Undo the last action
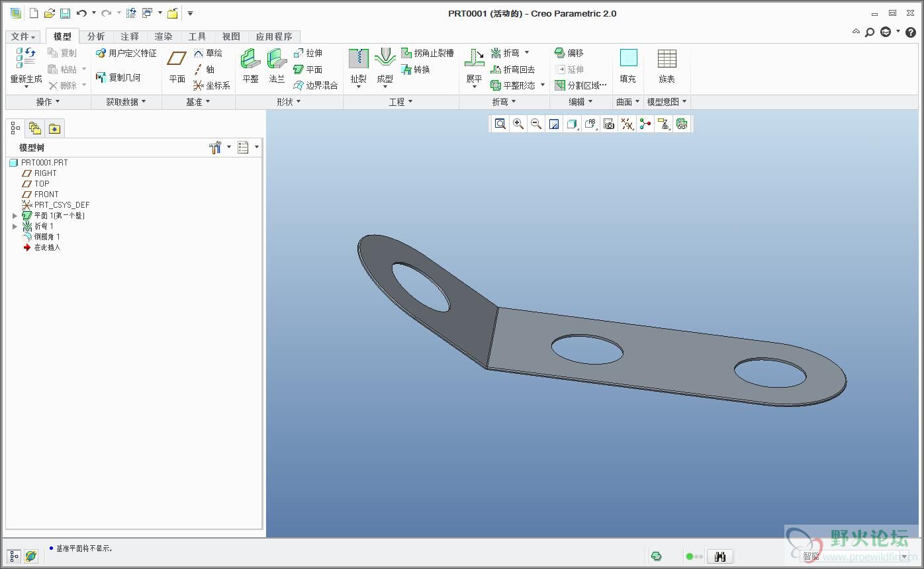This screenshot has height=569, width=924. [x=81, y=13]
